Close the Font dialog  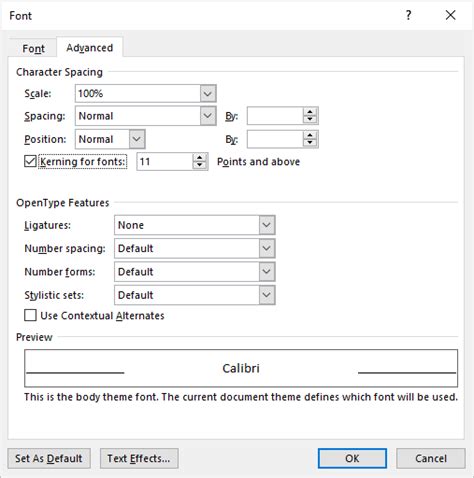coord(450,15)
